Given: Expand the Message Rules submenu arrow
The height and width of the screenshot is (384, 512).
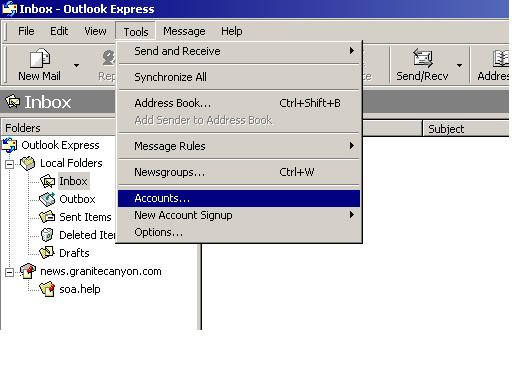Looking at the screenshot, I should coord(352,146).
